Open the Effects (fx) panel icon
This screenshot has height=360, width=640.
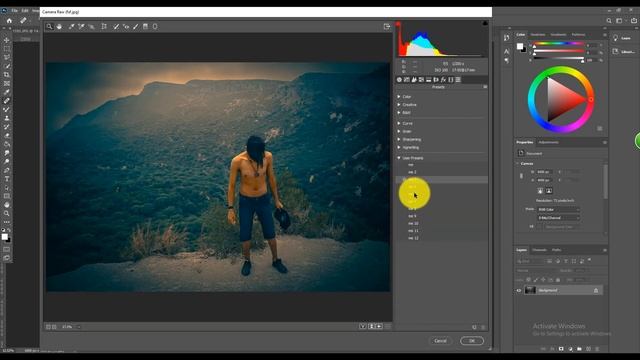pyautogui.click(x=444, y=80)
